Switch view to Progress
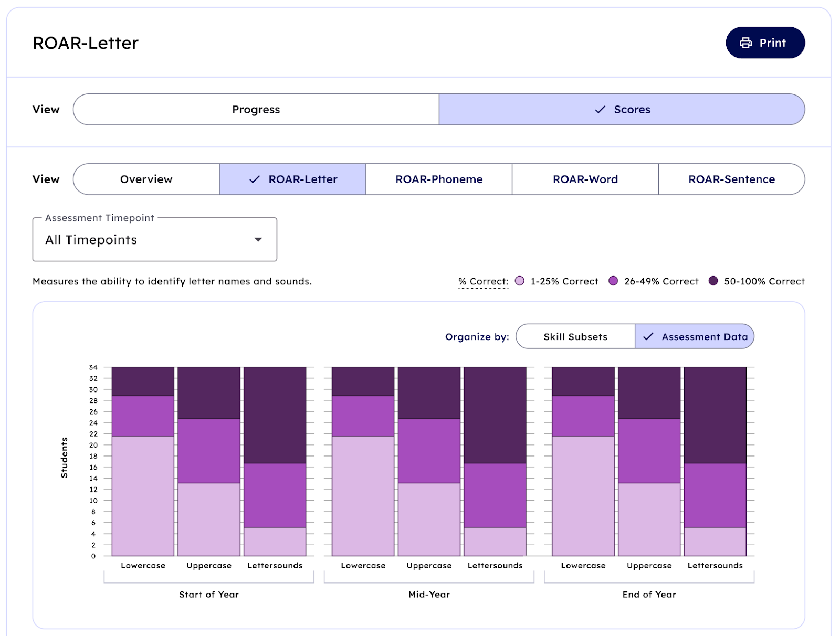The height and width of the screenshot is (636, 840). [x=256, y=110]
